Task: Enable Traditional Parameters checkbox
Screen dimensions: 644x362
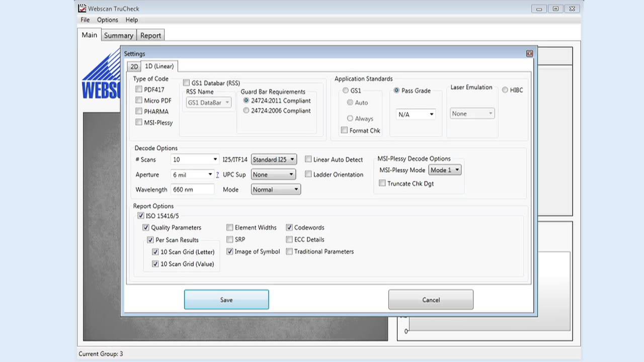Action: [x=289, y=252]
